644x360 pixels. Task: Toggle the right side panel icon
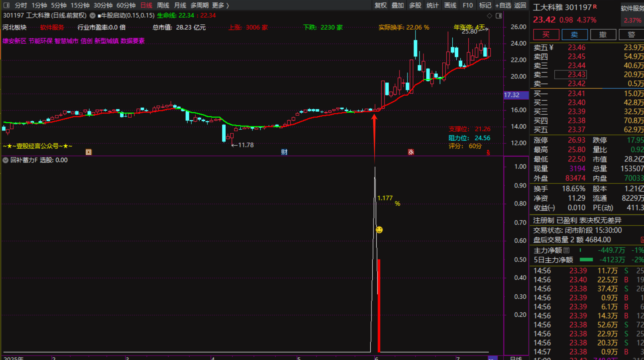pos(499,16)
